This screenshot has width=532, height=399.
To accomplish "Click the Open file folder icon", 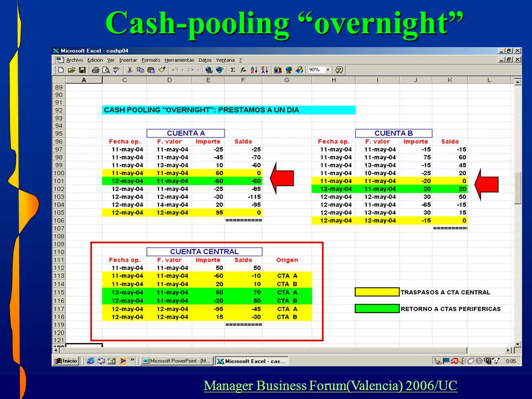I will [x=71, y=70].
